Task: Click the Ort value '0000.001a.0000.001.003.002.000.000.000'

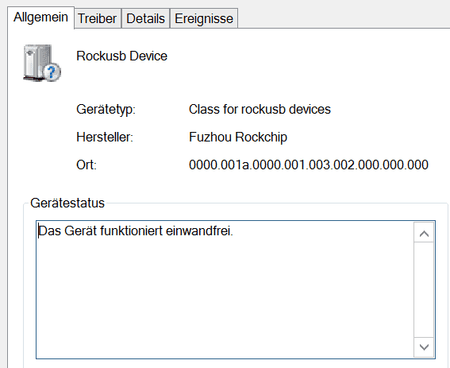Action: [309, 165]
